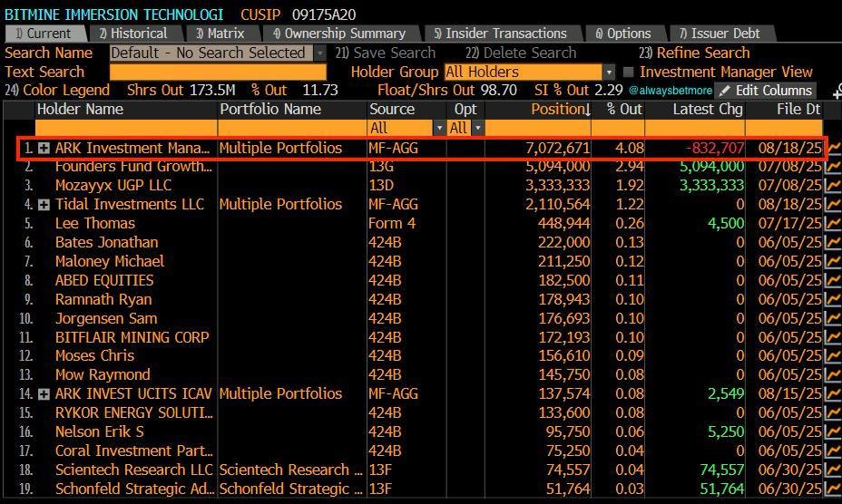The width and height of the screenshot is (842, 504).
Task: Click latest change value 74,557
Action: (721, 470)
